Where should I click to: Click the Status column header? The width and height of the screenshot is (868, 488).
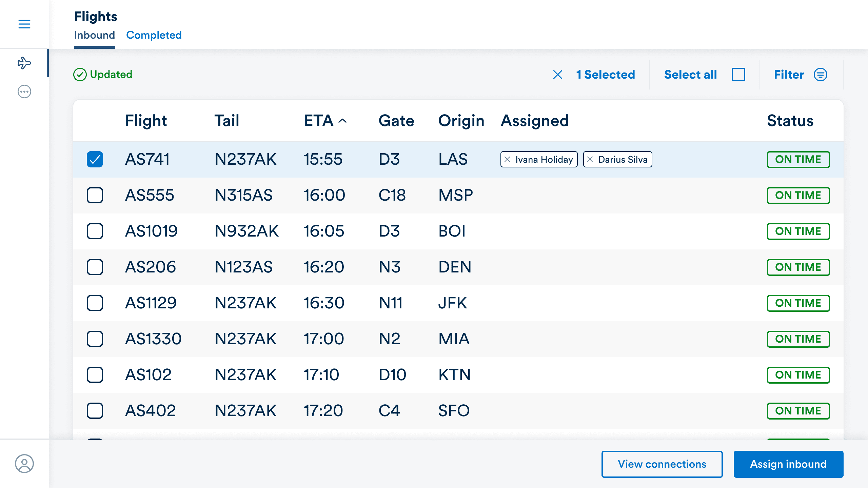(790, 121)
